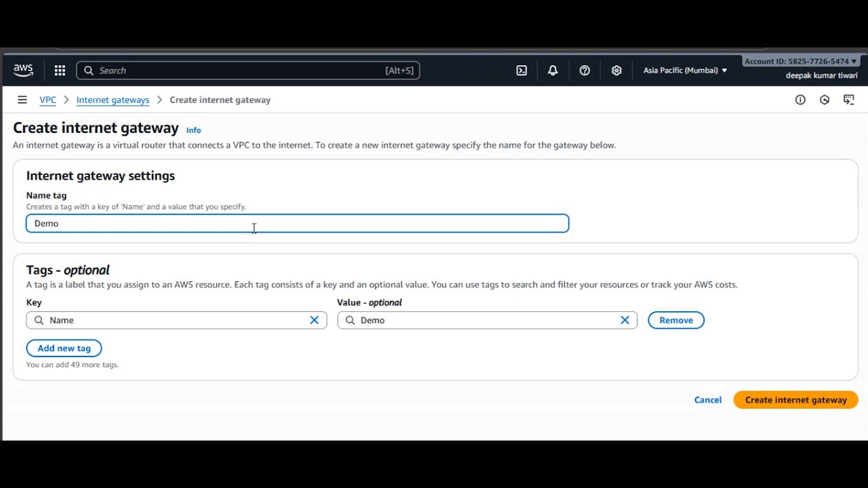Open the Account ID dropdown
Image resolution: width=868 pixels, height=488 pixels.
click(x=800, y=61)
